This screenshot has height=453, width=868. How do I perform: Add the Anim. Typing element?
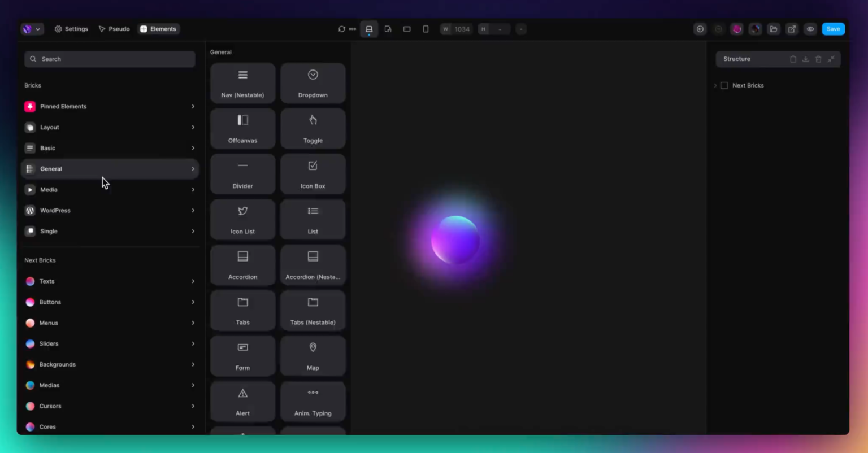[x=313, y=401]
